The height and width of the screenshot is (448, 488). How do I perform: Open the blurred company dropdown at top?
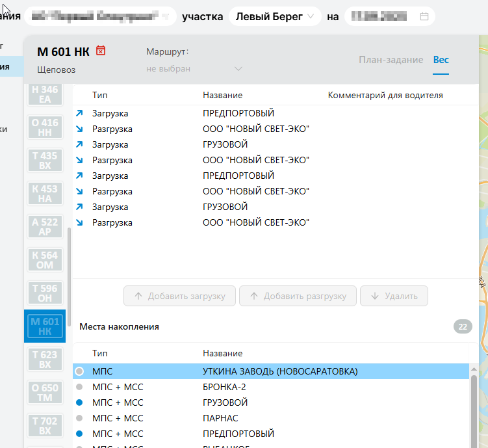(101, 16)
